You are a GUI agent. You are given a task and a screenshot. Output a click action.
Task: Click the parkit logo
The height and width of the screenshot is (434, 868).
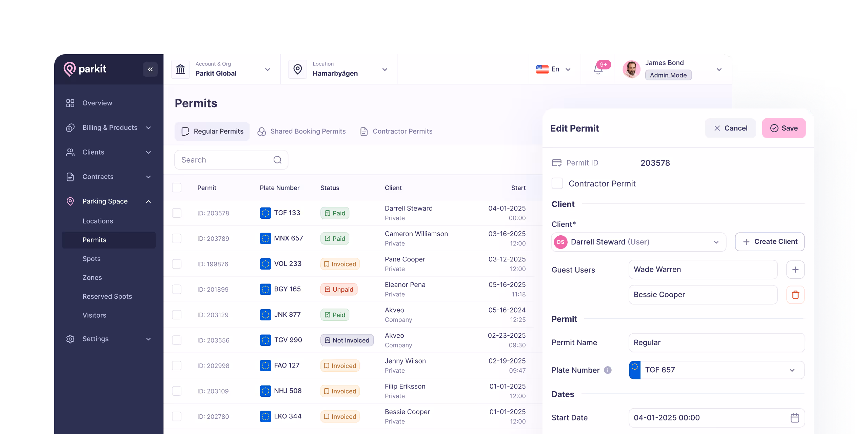[x=85, y=69]
